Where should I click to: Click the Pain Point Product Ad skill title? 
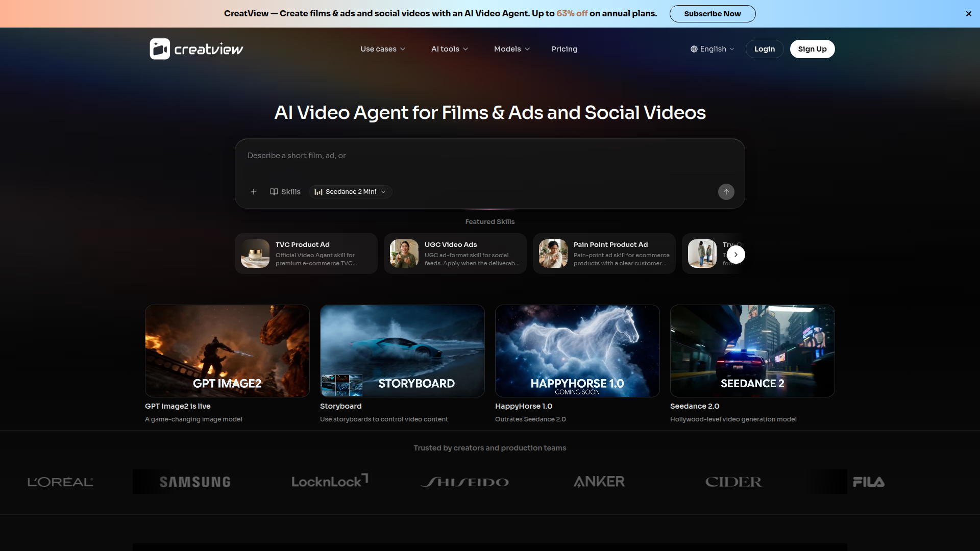tap(610, 245)
